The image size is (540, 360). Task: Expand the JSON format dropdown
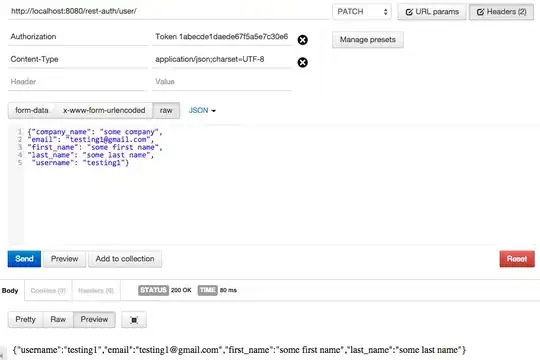pos(202,111)
